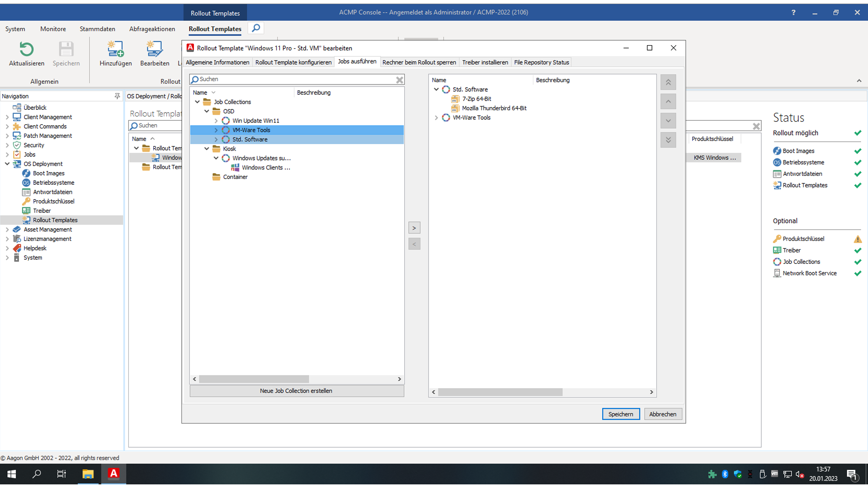Open Windows Start menu
The width and height of the screenshot is (868, 488).
(x=12, y=474)
